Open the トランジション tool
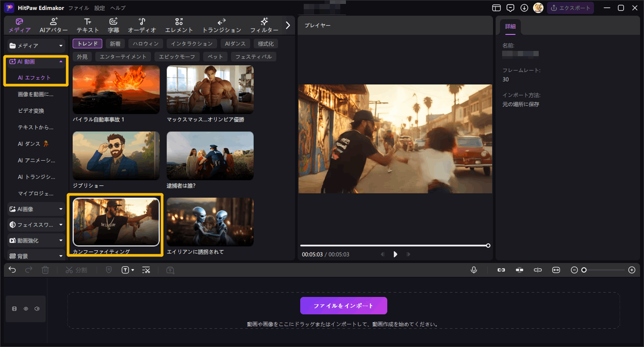 221,25
